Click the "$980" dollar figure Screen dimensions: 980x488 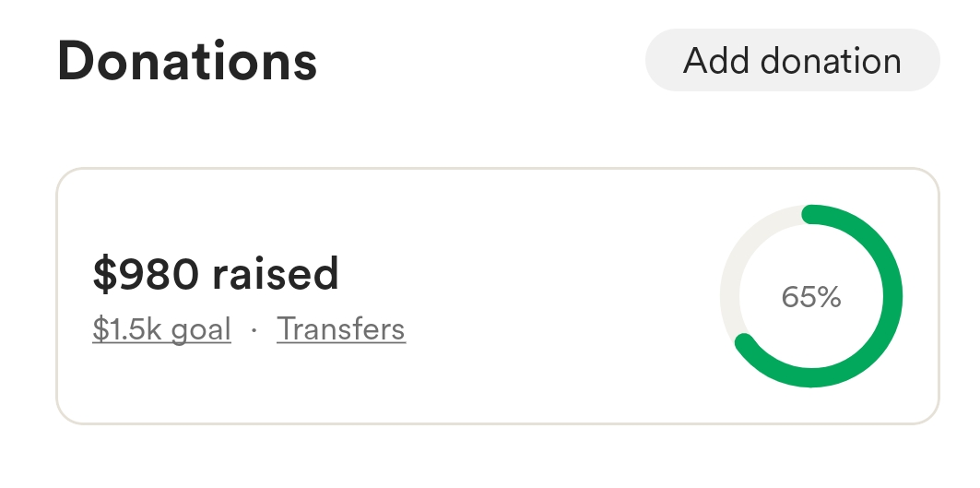point(145,274)
